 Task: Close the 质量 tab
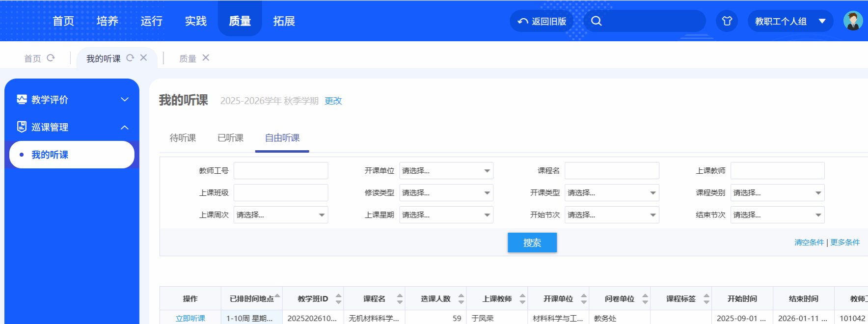coord(206,58)
